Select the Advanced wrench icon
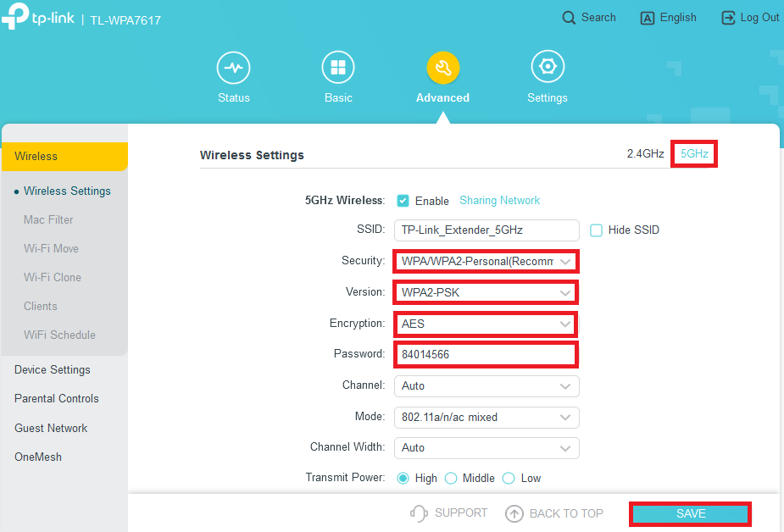 pos(442,68)
